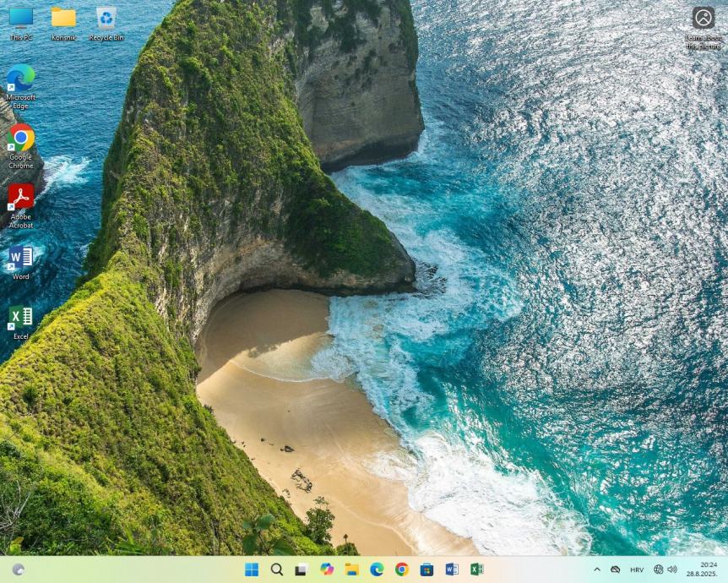The image size is (728, 583).
Task: Launch Copilot from the taskbar
Action: tap(327, 569)
